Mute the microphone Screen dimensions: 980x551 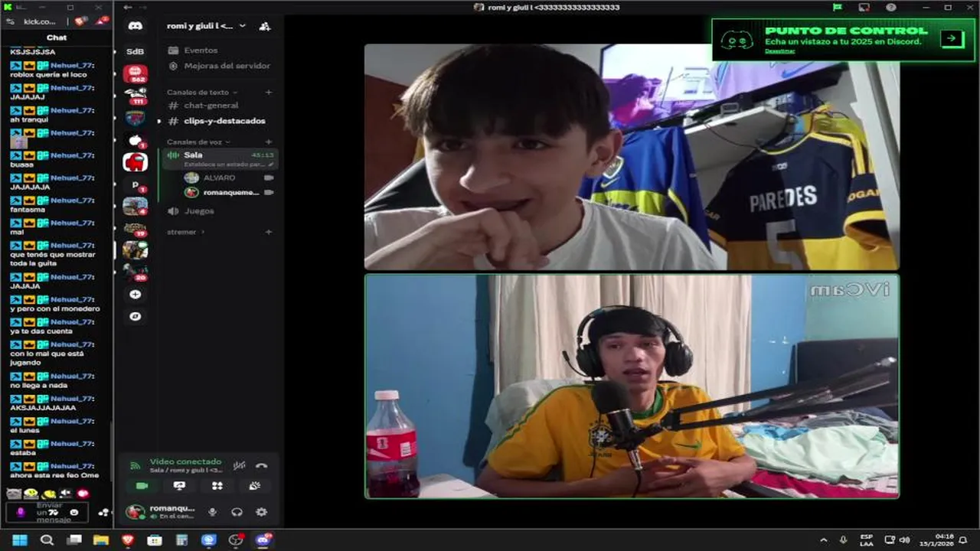(213, 512)
